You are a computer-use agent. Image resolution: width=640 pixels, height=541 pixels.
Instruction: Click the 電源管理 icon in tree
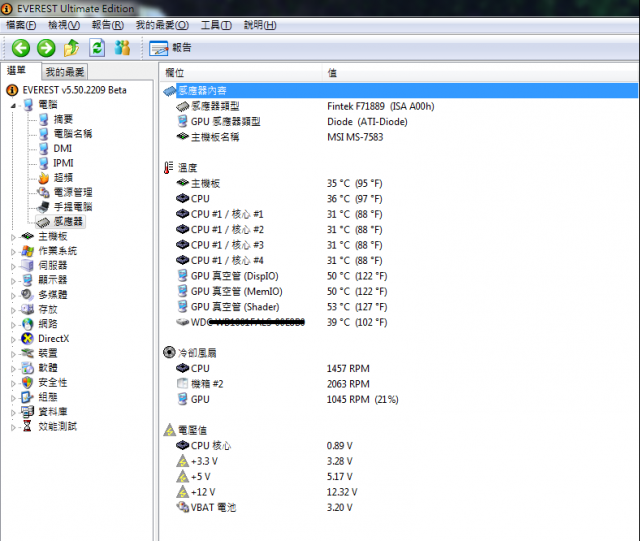click(x=43, y=192)
